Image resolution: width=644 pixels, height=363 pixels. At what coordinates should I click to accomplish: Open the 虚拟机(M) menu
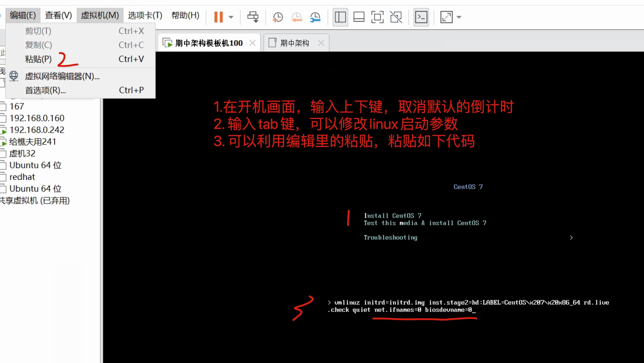[x=100, y=15]
